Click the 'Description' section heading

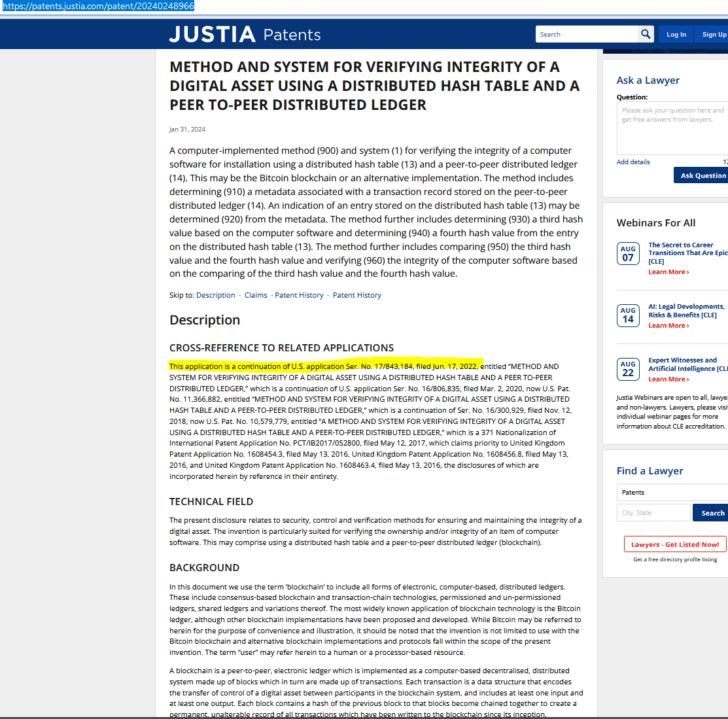pyautogui.click(x=205, y=321)
